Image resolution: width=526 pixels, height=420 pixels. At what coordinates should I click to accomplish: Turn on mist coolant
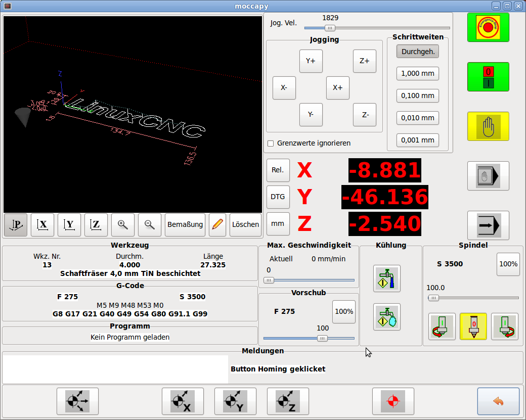click(x=387, y=317)
